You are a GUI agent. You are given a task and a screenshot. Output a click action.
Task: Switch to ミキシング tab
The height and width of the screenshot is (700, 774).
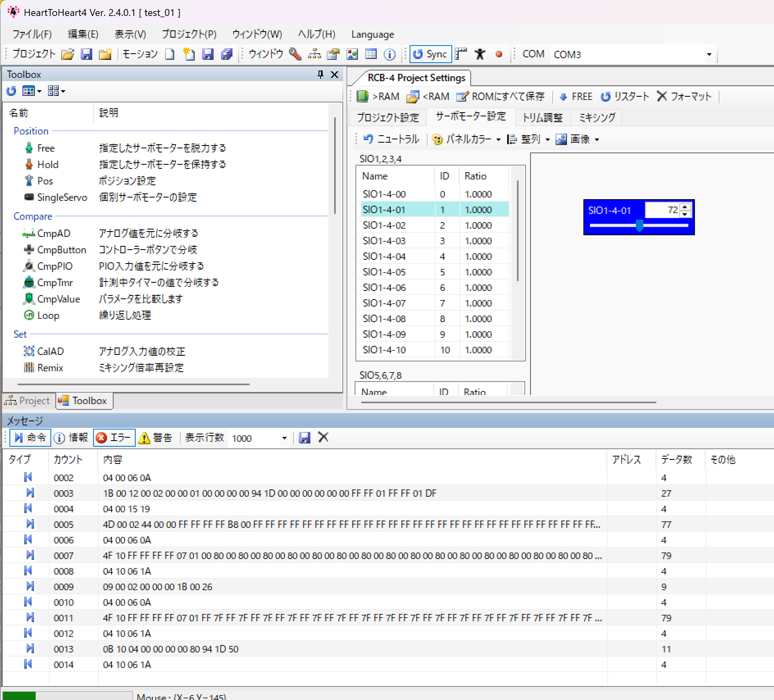[597, 117]
